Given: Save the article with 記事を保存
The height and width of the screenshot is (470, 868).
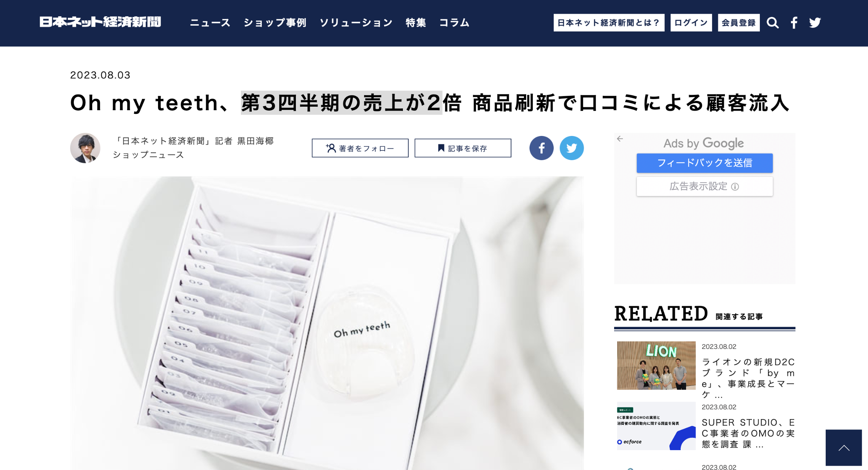Looking at the screenshot, I should point(463,148).
